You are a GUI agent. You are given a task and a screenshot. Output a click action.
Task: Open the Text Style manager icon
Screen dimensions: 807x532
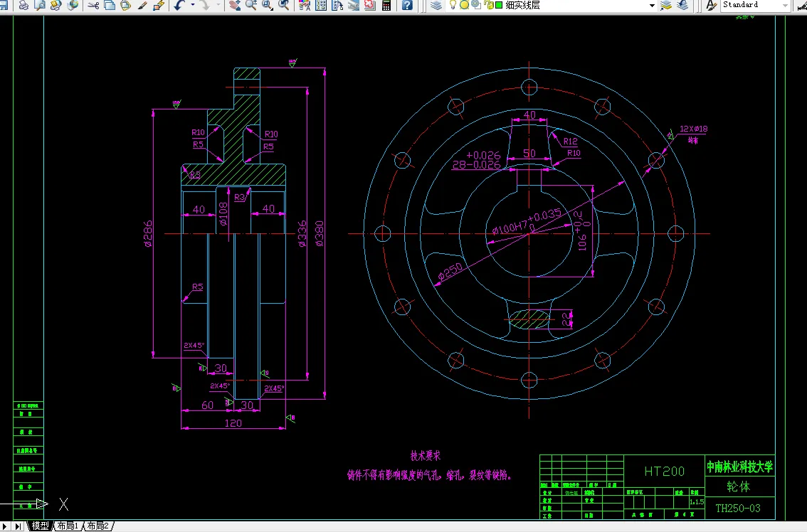pos(711,5)
